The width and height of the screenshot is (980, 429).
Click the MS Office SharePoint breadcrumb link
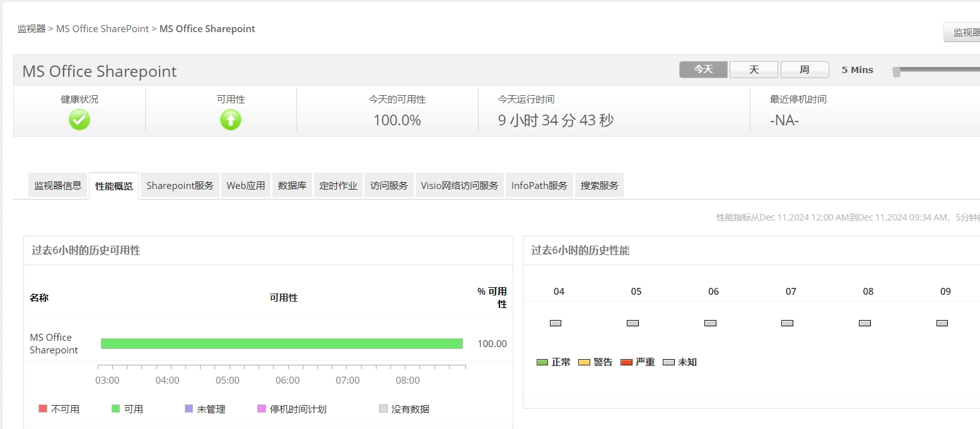pos(103,29)
